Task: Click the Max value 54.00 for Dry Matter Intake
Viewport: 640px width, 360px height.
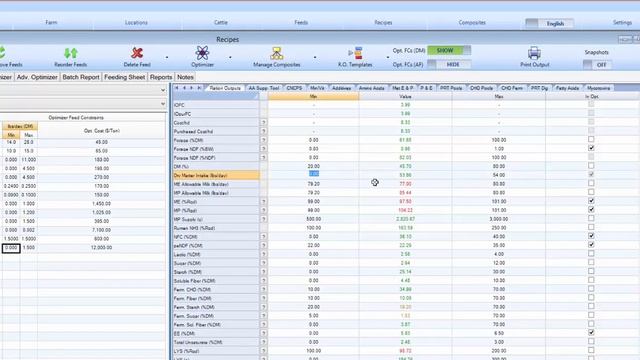Action: click(499, 175)
